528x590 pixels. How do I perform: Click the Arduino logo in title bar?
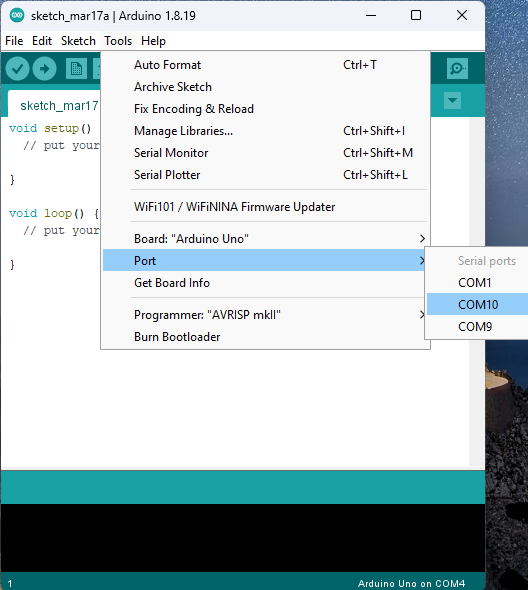[17, 15]
